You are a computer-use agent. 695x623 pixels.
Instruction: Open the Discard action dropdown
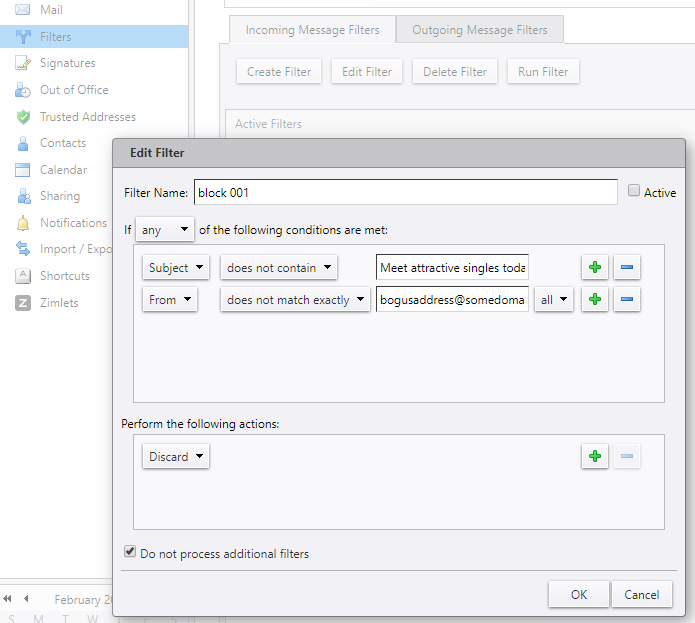[x=176, y=456]
